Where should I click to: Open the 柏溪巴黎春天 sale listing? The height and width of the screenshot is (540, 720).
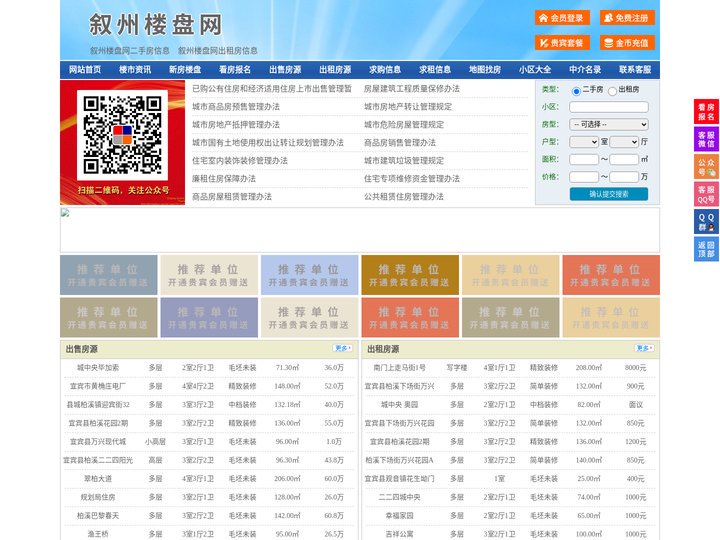pos(98,516)
